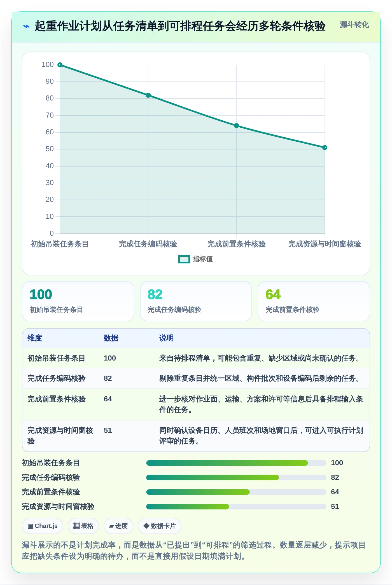The image size is (392, 585).
Task: Click x-axis label 完成前置条件核验
Action: point(237,244)
